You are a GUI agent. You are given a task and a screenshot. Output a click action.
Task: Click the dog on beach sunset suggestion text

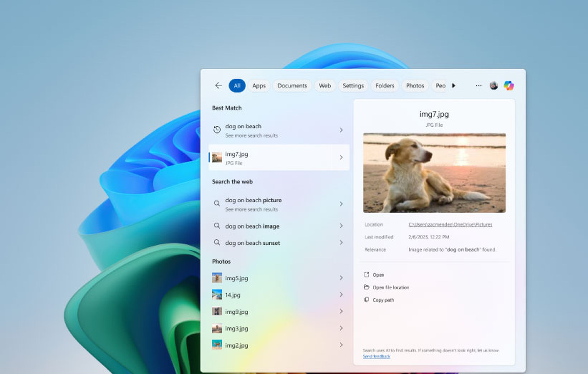tap(253, 243)
